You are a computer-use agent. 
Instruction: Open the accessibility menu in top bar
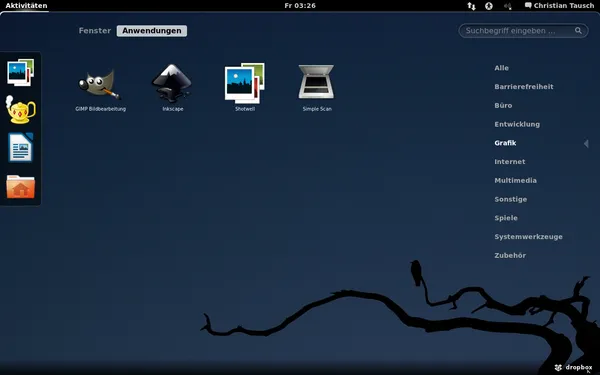(x=489, y=6)
